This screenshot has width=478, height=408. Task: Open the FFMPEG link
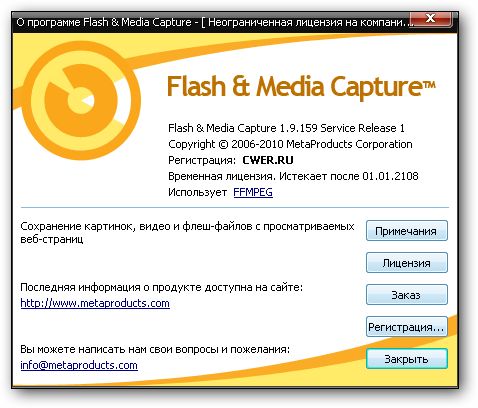tap(253, 192)
